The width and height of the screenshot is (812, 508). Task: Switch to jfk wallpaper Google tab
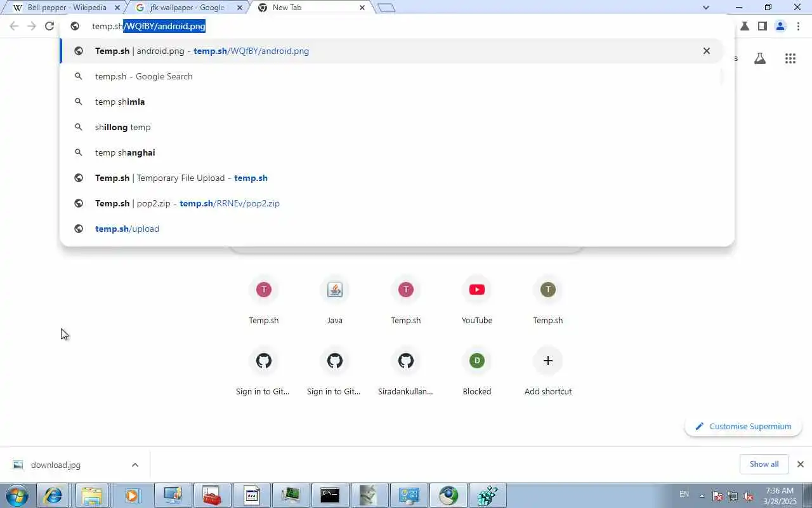187,8
